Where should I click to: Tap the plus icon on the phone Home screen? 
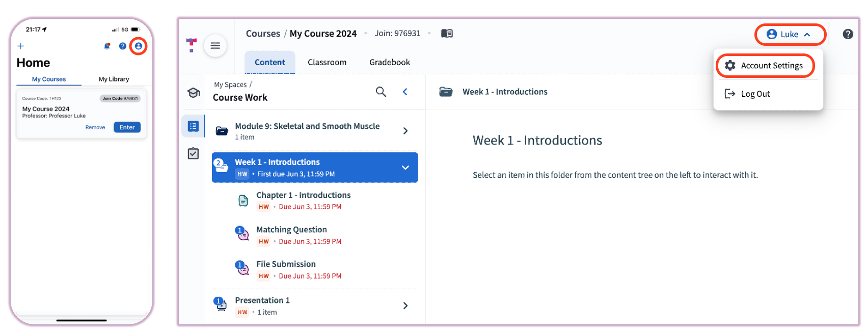[x=20, y=46]
